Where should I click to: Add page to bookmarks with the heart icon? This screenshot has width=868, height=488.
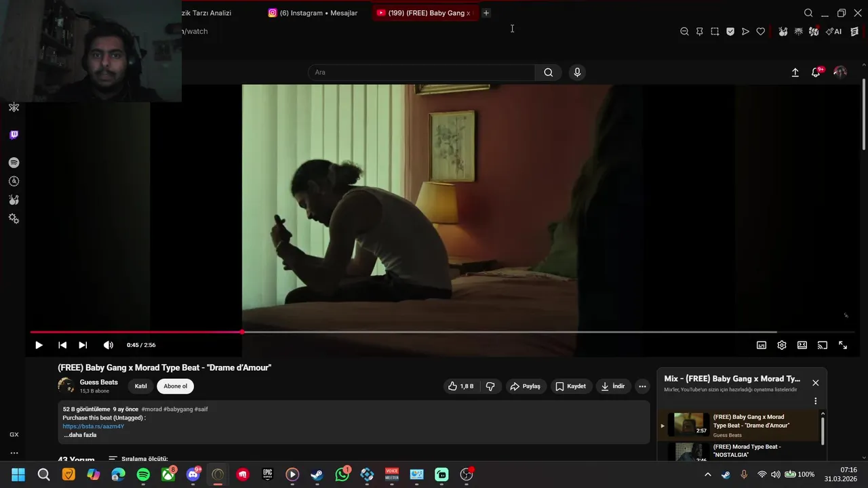point(761,31)
